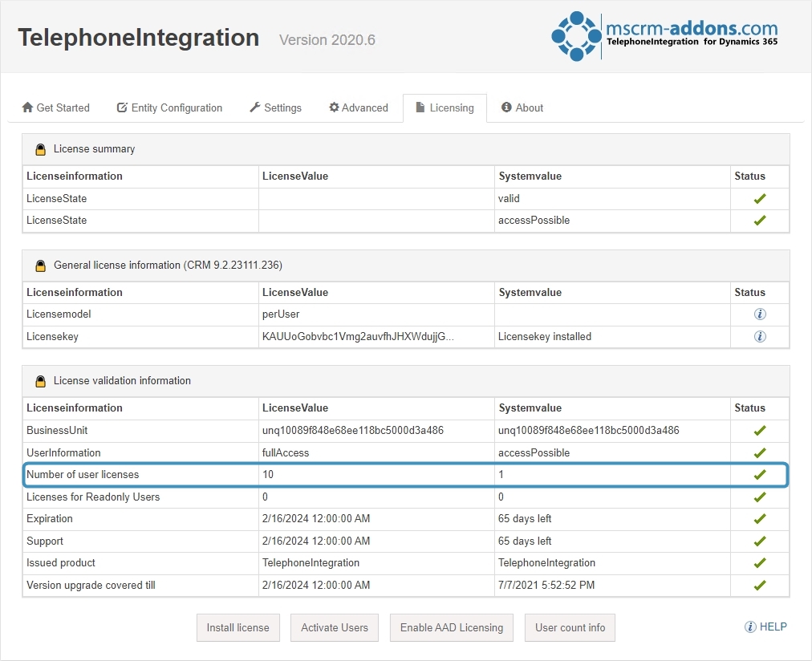This screenshot has height=661, width=812.
Task: Click the mscrm-addons.com logo
Action: pyautogui.click(x=665, y=36)
